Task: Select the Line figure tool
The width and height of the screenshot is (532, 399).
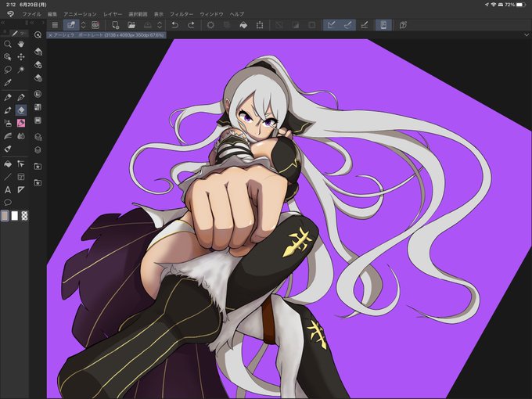Action: 8,177
